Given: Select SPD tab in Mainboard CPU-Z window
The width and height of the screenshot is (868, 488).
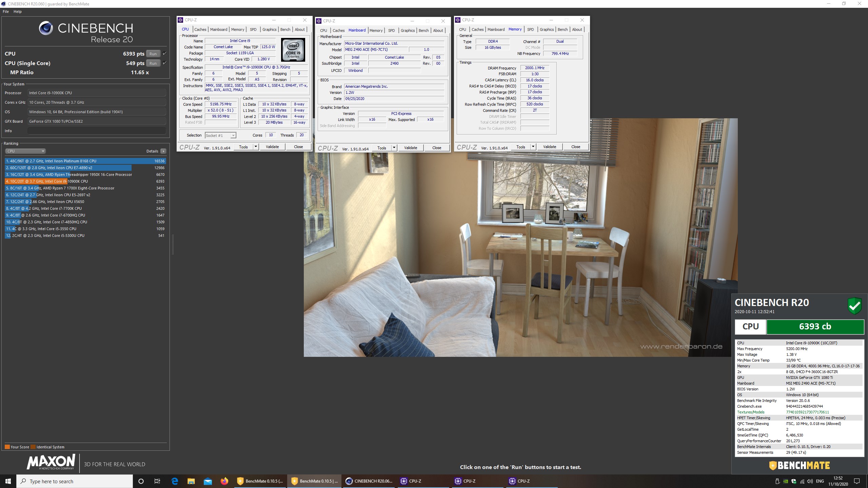Looking at the screenshot, I should click(391, 30).
